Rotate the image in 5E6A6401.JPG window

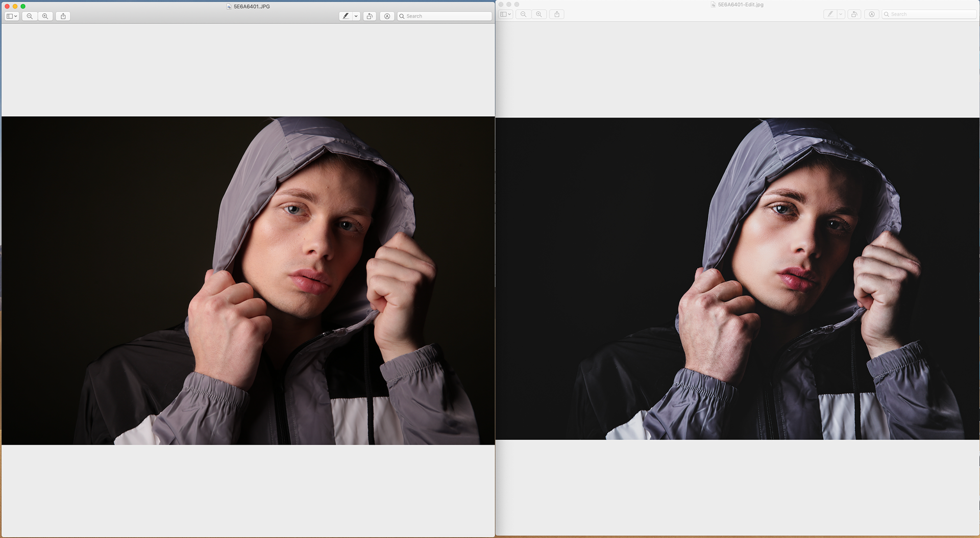point(370,16)
